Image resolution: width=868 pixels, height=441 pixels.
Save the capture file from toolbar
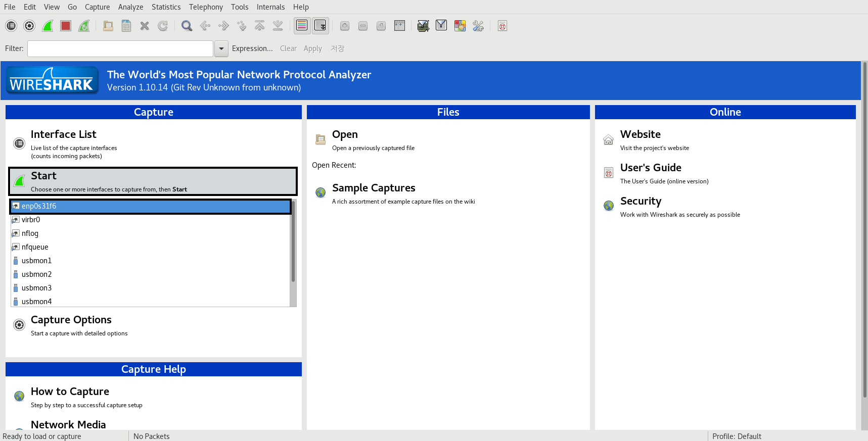click(x=126, y=26)
